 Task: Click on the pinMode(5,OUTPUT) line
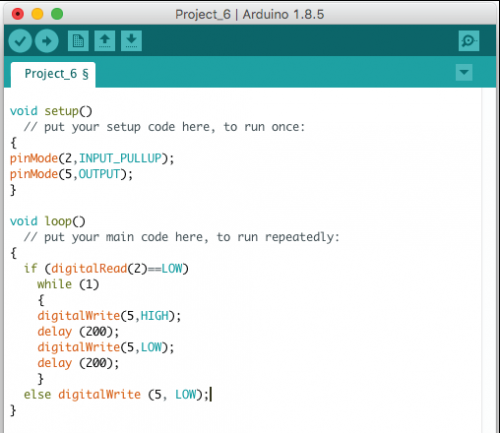[71, 174]
